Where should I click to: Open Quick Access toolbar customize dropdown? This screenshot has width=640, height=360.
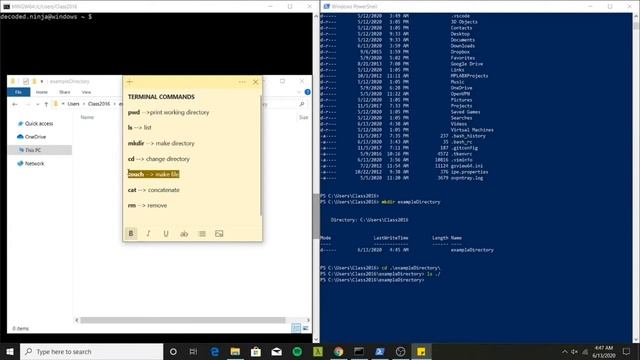coord(42,82)
